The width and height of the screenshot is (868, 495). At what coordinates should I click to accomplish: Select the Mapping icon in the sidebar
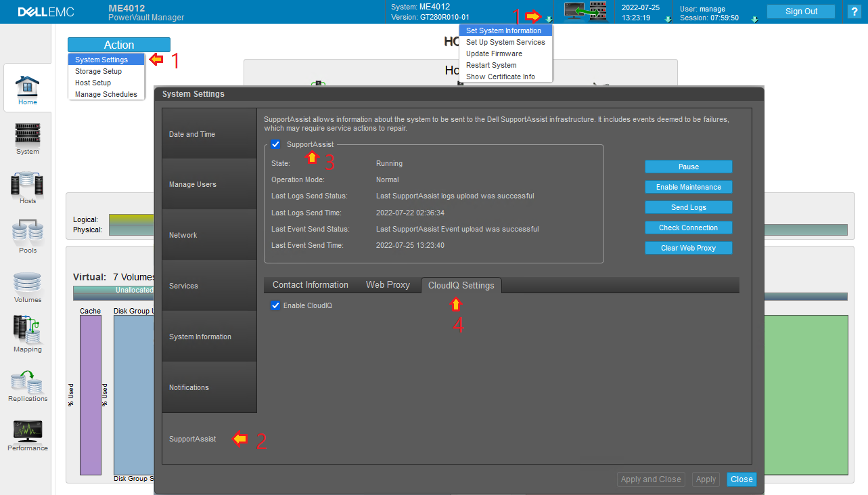pyautogui.click(x=27, y=332)
